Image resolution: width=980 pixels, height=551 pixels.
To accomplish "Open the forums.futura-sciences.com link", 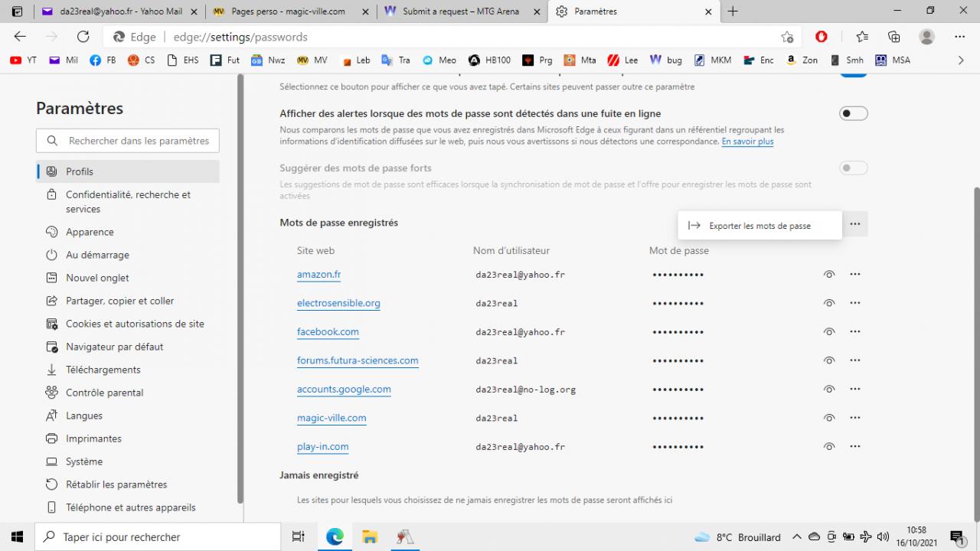I will click(358, 360).
